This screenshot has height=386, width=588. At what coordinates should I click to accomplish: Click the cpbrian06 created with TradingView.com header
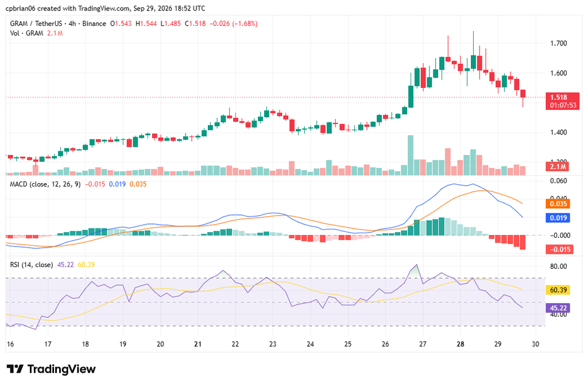point(106,8)
